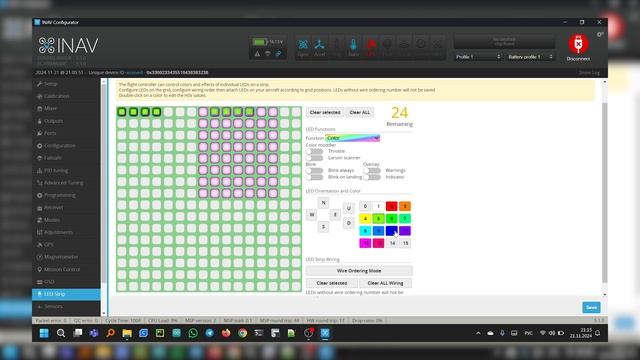Viewport: 640px width, 360px height.
Task: Select the U orientation button
Action: coord(349,208)
